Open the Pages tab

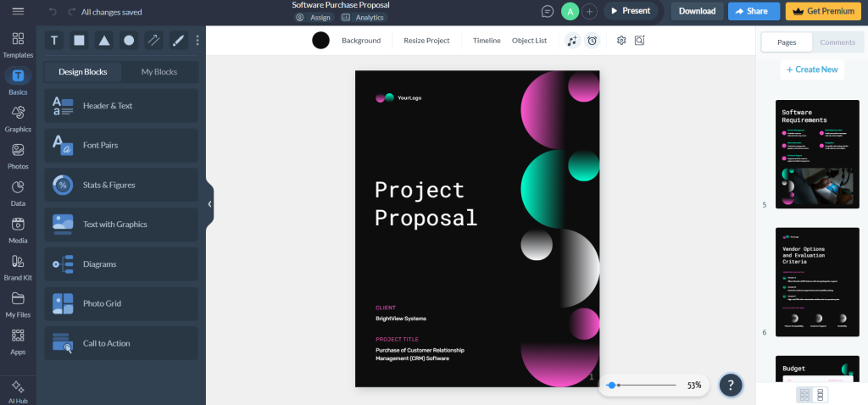(787, 42)
